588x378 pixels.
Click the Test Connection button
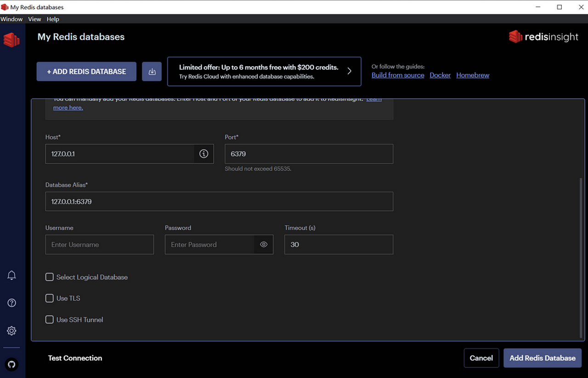pyautogui.click(x=75, y=358)
